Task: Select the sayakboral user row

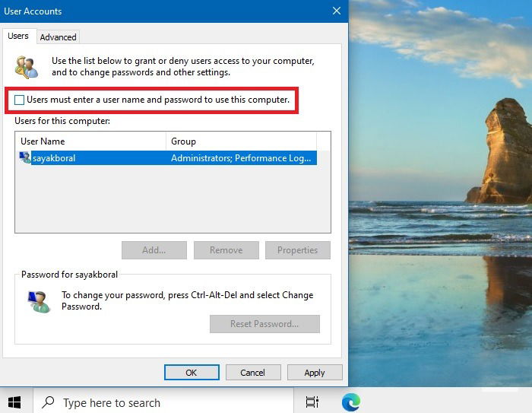Action: 168,158
